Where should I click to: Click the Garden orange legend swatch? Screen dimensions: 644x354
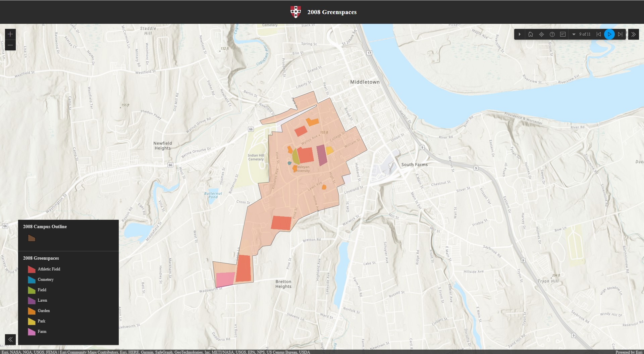point(32,311)
